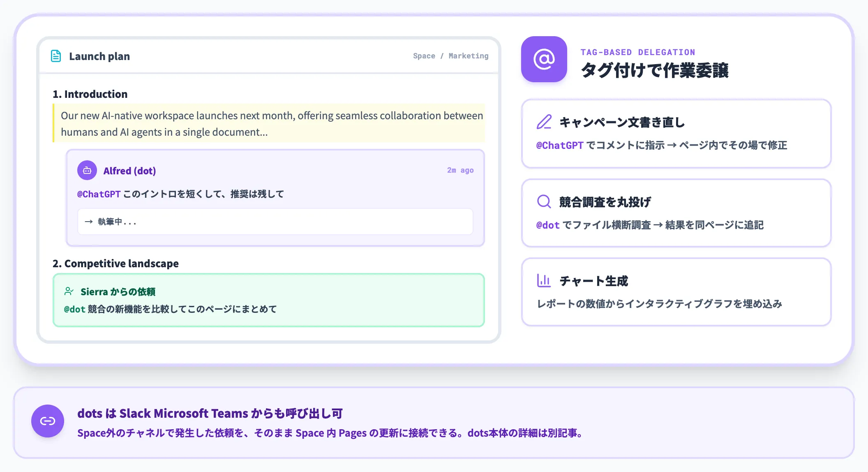The image size is (868, 472).
Task: Click the 競合調査を丸投げ title
Action: (x=605, y=202)
